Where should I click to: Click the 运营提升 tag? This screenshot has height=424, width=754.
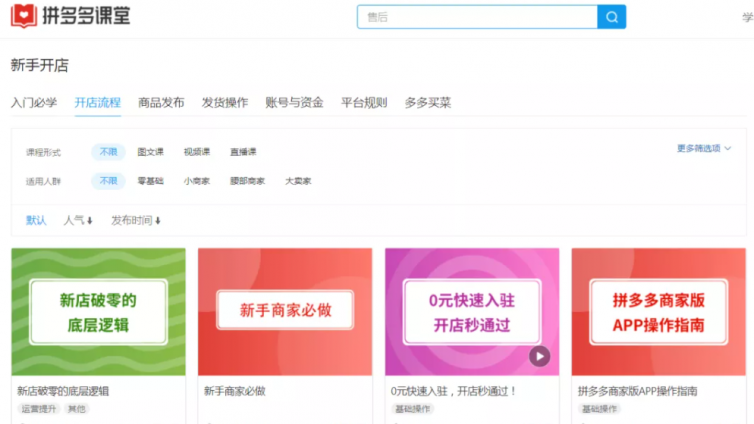pos(38,409)
